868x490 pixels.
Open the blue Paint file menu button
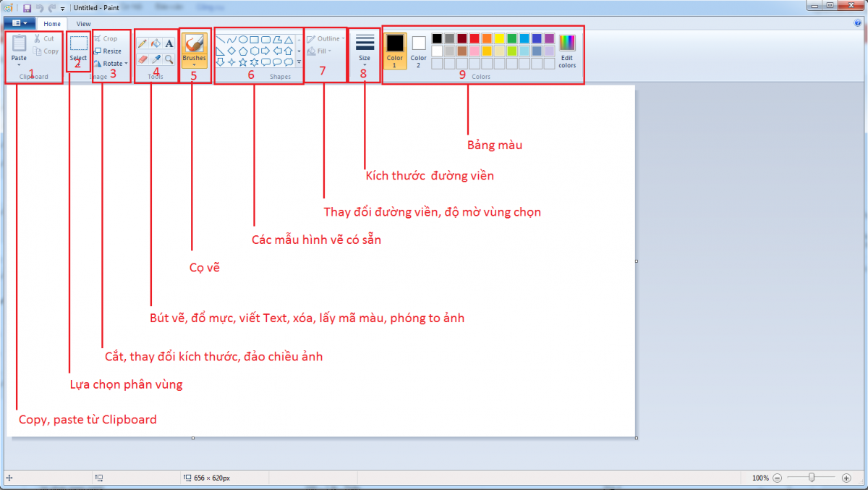pyautogui.click(x=20, y=23)
